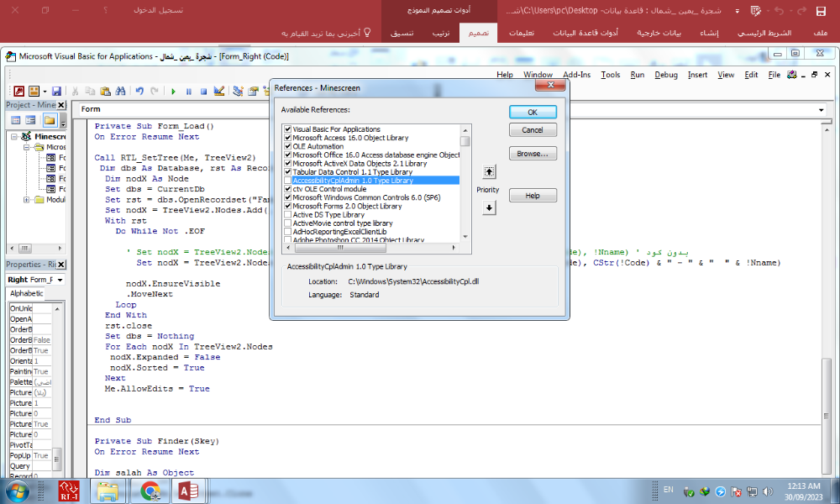This screenshot has height=504, width=840.
Task: Open the RT-I app on the taskbar
Action: click(x=69, y=491)
